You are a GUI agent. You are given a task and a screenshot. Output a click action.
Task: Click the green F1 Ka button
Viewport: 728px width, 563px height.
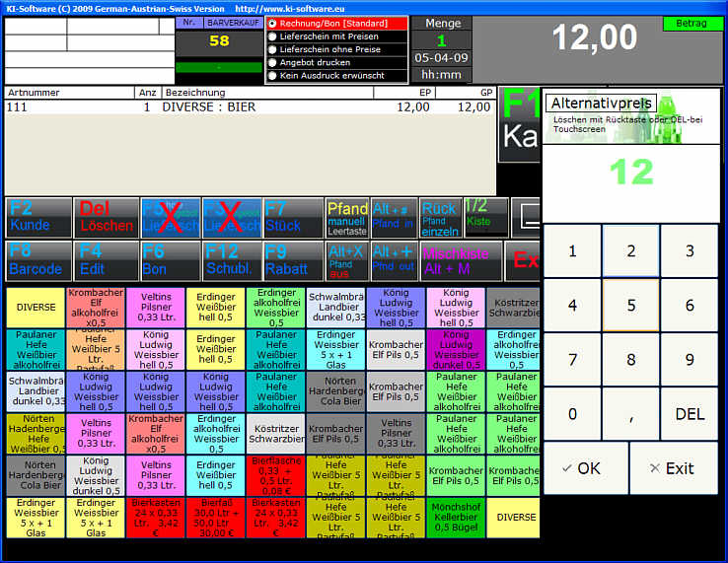click(519, 124)
